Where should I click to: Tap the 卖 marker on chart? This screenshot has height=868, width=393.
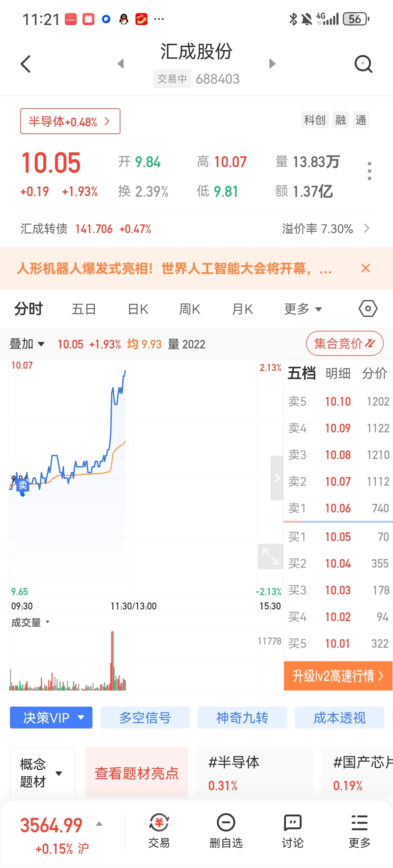pos(22,485)
